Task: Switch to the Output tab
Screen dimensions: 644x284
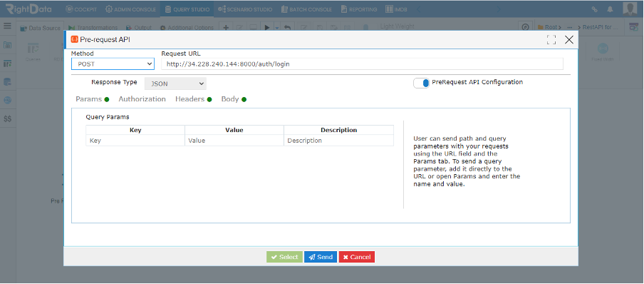Action: [x=139, y=28]
